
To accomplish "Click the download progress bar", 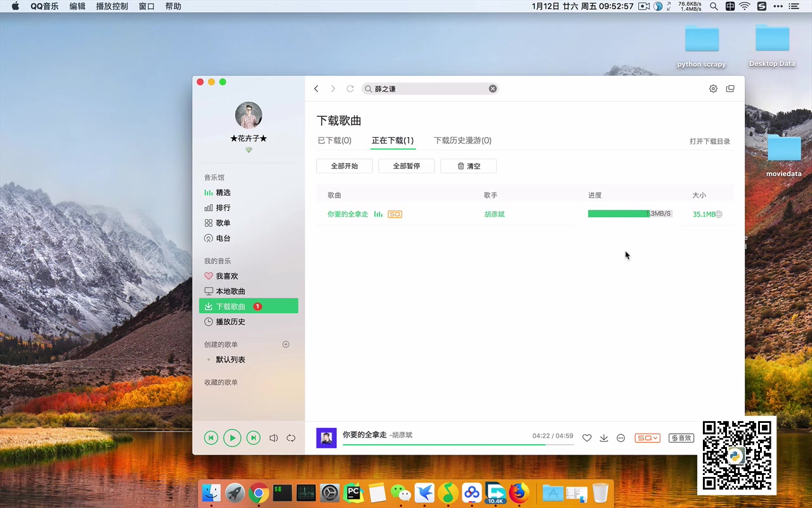I will click(630, 214).
